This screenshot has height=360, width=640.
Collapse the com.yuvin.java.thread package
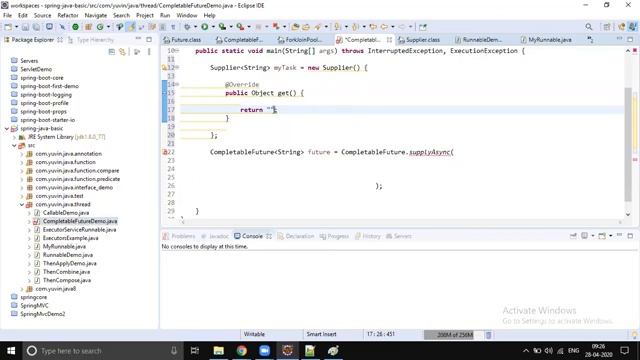pos(22,204)
